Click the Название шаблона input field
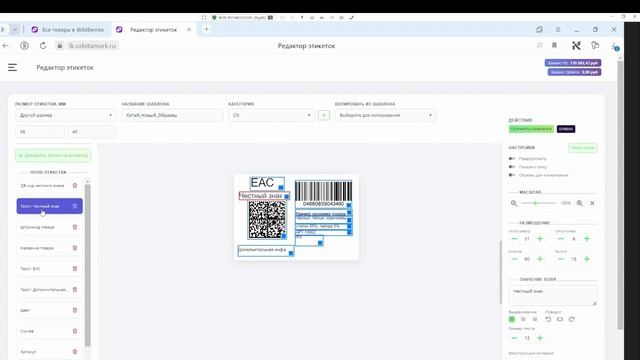 [172, 116]
